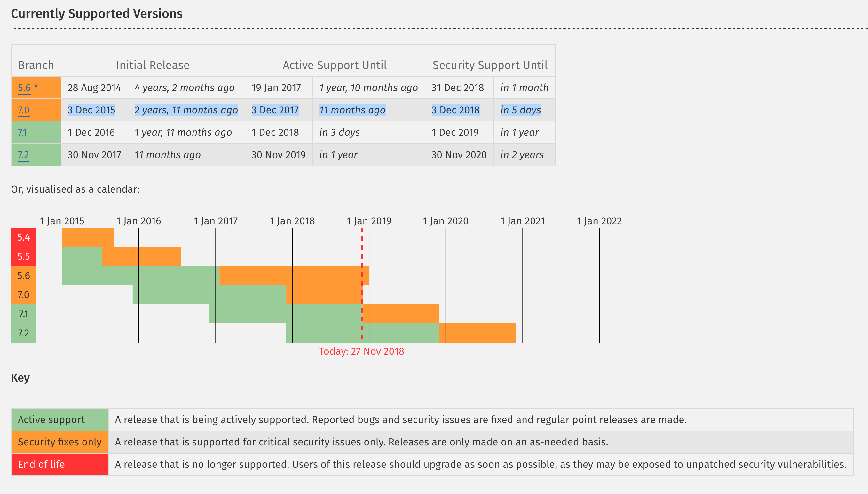868x494 pixels.
Task: Click the highlighted 3 Dec 2015 cell
Action: pyautogui.click(x=91, y=110)
